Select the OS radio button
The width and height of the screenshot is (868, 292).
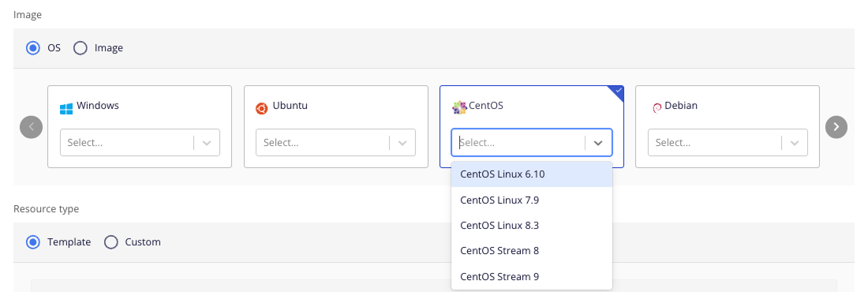coord(33,48)
